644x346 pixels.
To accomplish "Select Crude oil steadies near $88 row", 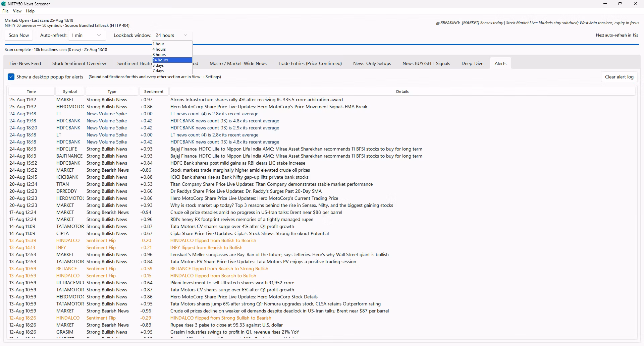I will (322, 212).
